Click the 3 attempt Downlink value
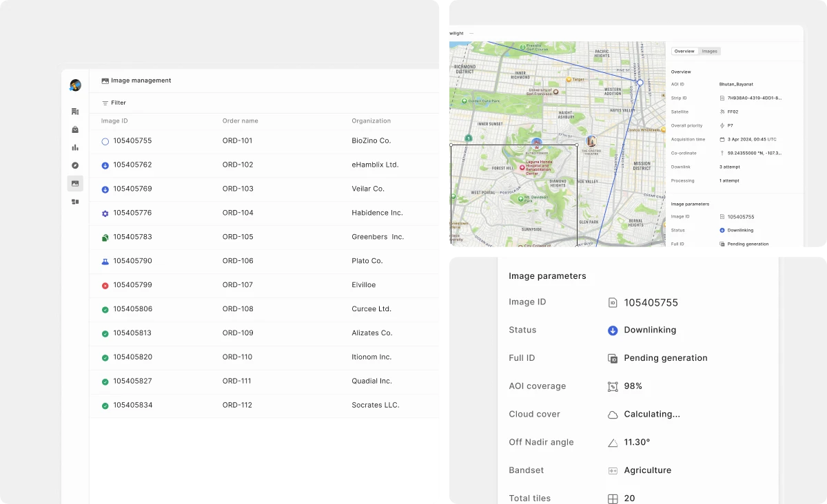The width and height of the screenshot is (827, 504). pyautogui.click(x=730, y=167)
